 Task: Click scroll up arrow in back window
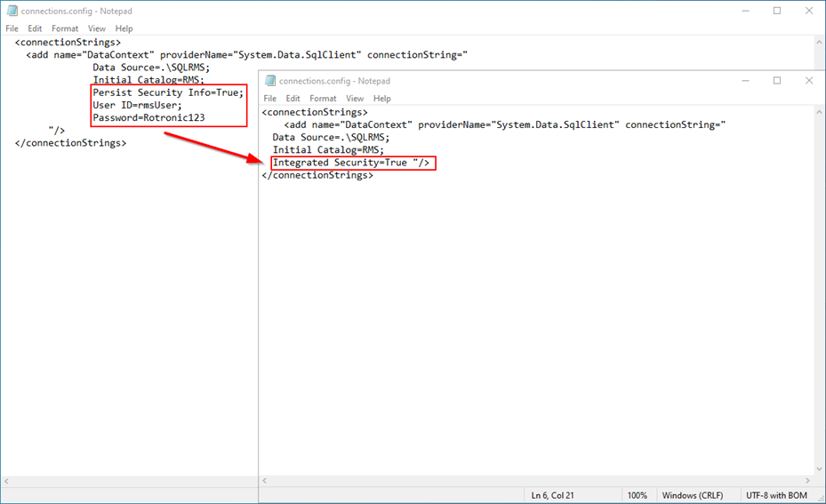pyautogui.click(x=819, y=42)
